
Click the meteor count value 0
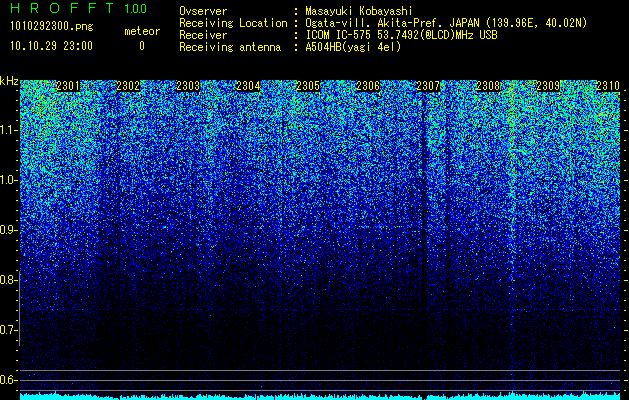[142, 46]
